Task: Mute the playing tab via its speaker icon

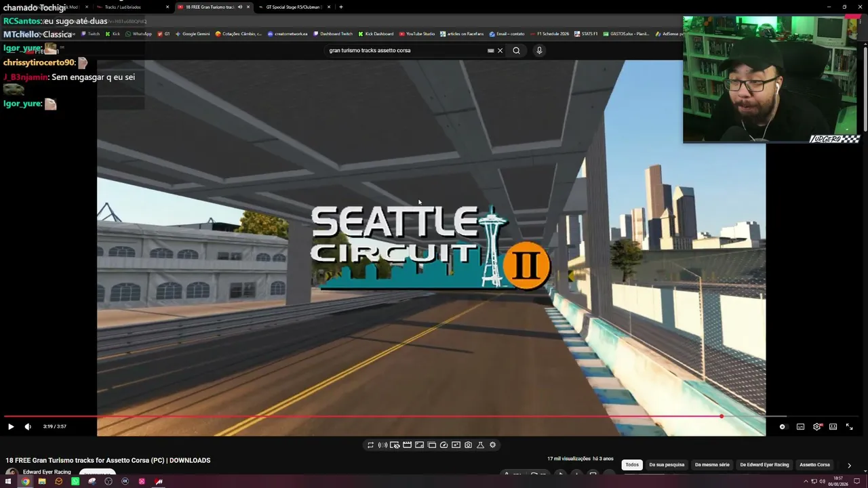Action: [239, 7]
